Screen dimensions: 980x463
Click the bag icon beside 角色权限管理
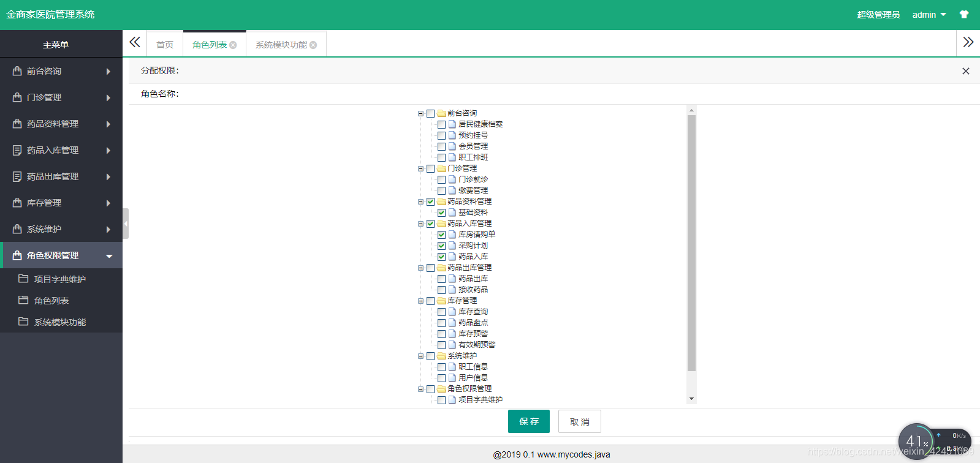(x=17, y=255)
